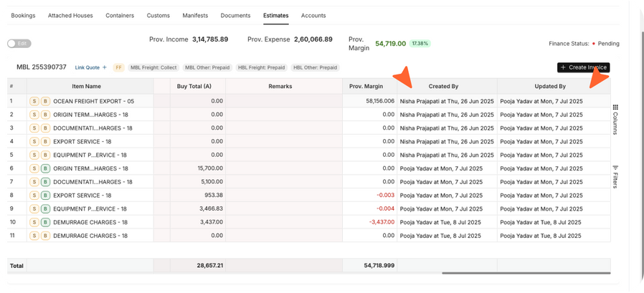Click S badge on row 7 DOCUMENTATI charges

34,182
